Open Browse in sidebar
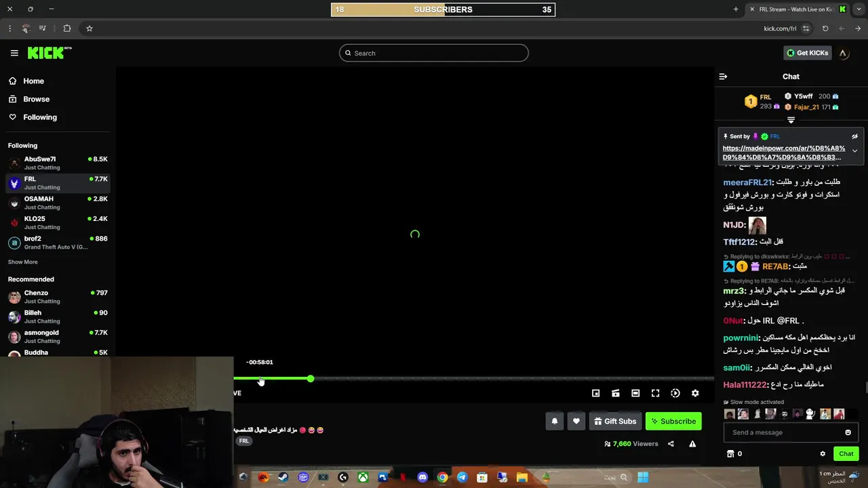The height and width of the screenshot is (488, 868). (x=29, y=99)
